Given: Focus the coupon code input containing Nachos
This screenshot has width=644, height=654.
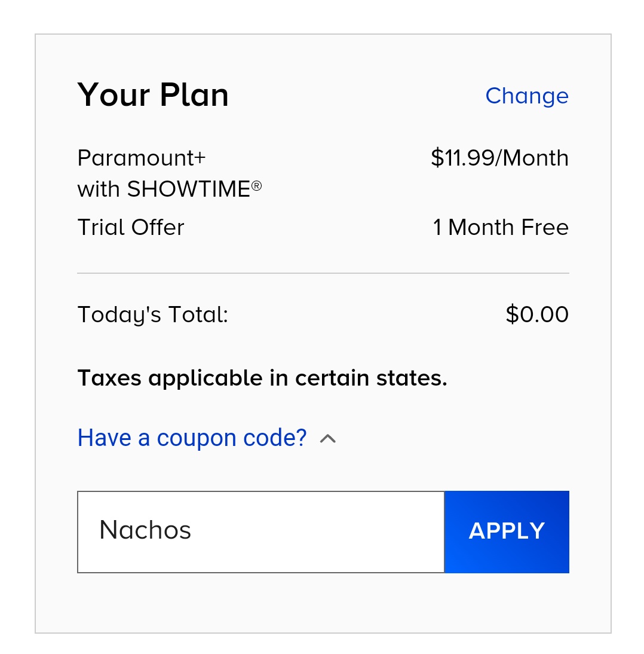Looking at the screenshot, I should point(261,532).
